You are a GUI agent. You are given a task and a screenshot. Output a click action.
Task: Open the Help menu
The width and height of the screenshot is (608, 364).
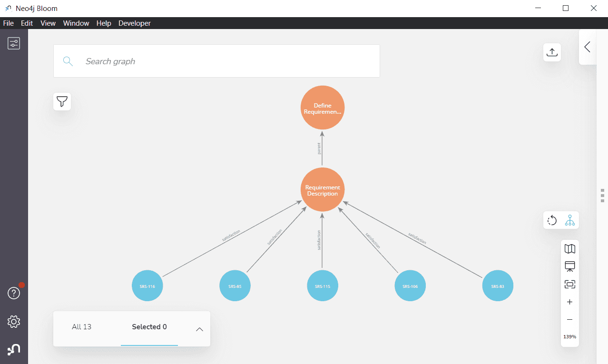click(104, 23)
